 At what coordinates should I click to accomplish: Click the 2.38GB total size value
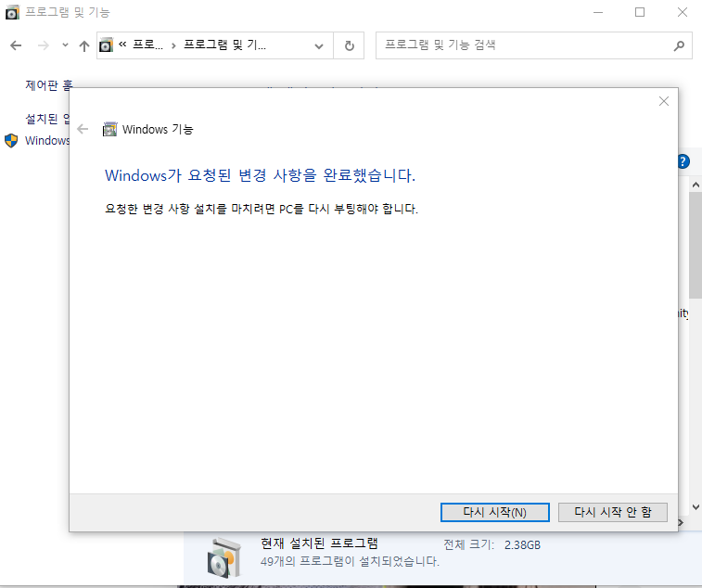[x=522, y=545]
